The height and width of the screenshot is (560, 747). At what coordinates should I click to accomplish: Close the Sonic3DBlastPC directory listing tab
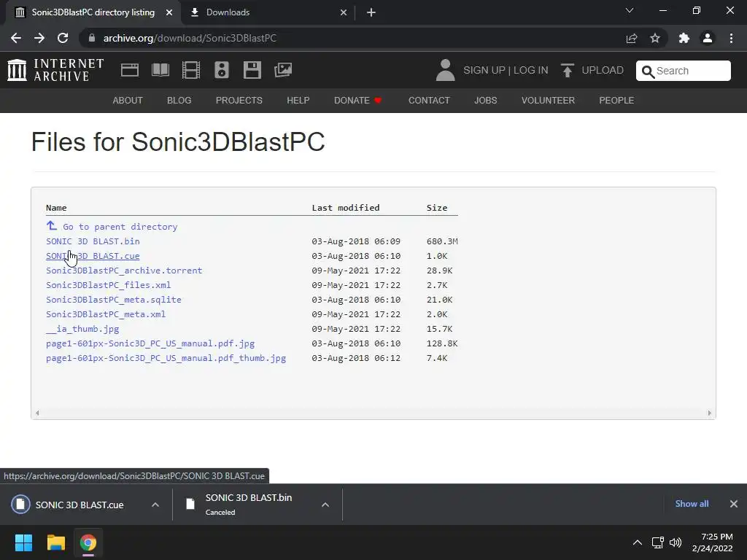click(169, 12)
